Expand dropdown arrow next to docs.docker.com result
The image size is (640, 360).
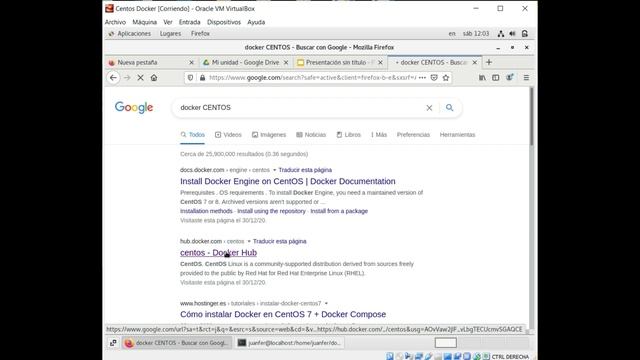[274, 170]
